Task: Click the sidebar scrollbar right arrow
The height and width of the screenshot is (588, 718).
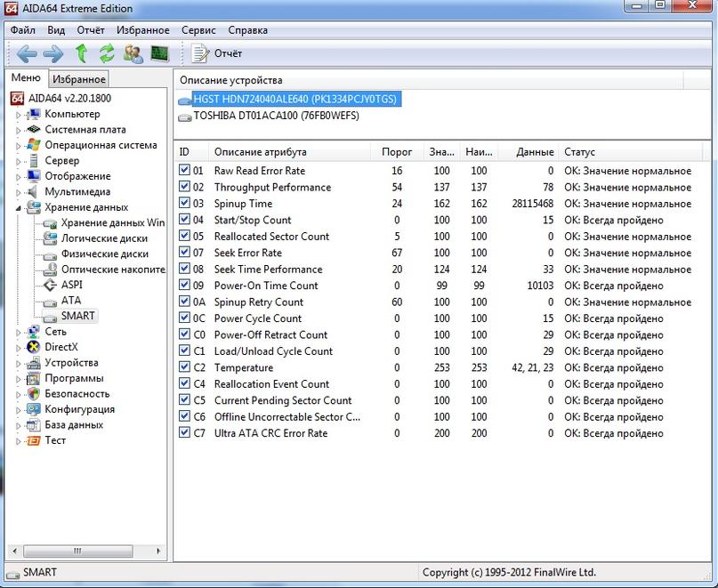Action: 159,551
